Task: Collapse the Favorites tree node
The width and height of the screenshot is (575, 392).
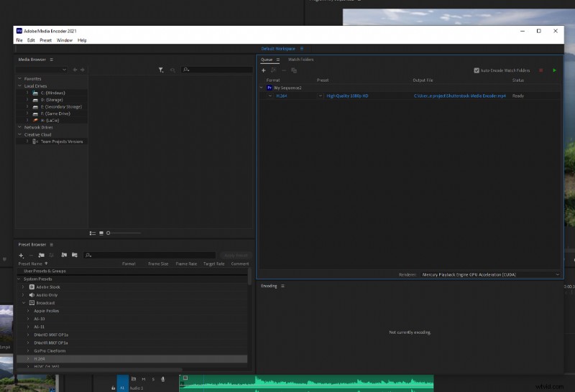Action: point(20,78)
